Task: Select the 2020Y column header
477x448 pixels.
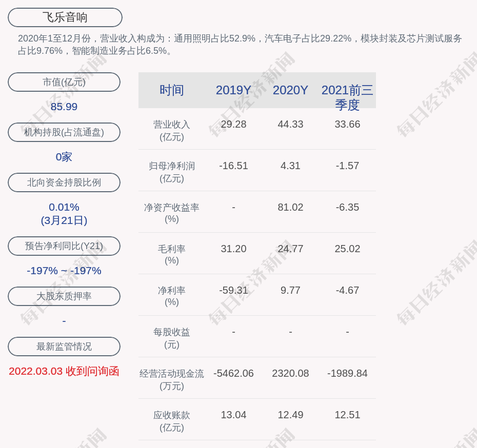Action: (x=290, y=90)
